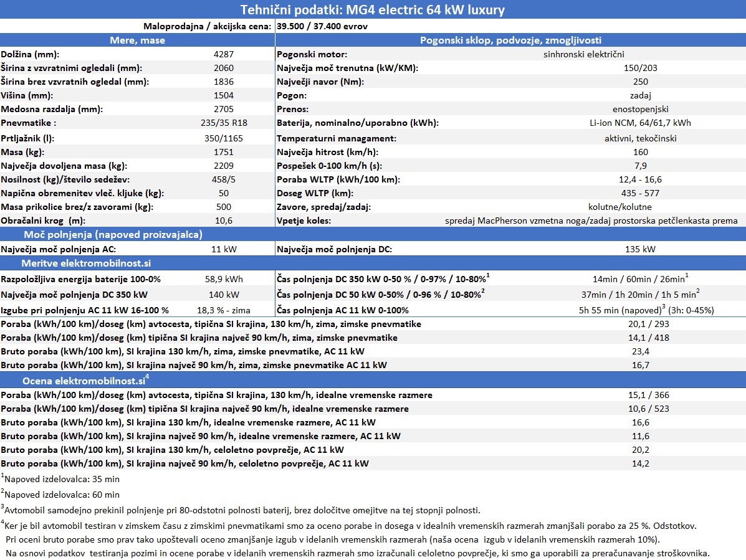This screenshot has width=746, height=560.
Task: Click the footnote starting 'Ker je bil avtomobil testiran'
Action: pyautogui.click(x=349, y=526)
